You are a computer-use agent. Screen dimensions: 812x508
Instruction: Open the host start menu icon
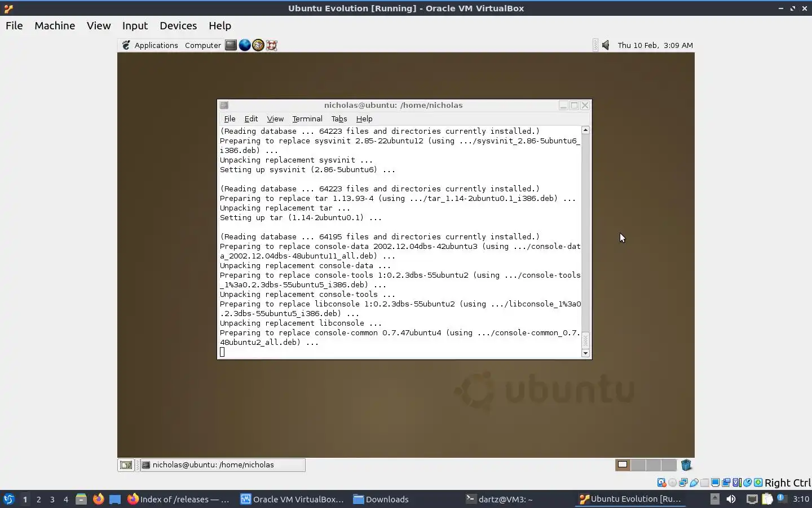tap(9, 499)
